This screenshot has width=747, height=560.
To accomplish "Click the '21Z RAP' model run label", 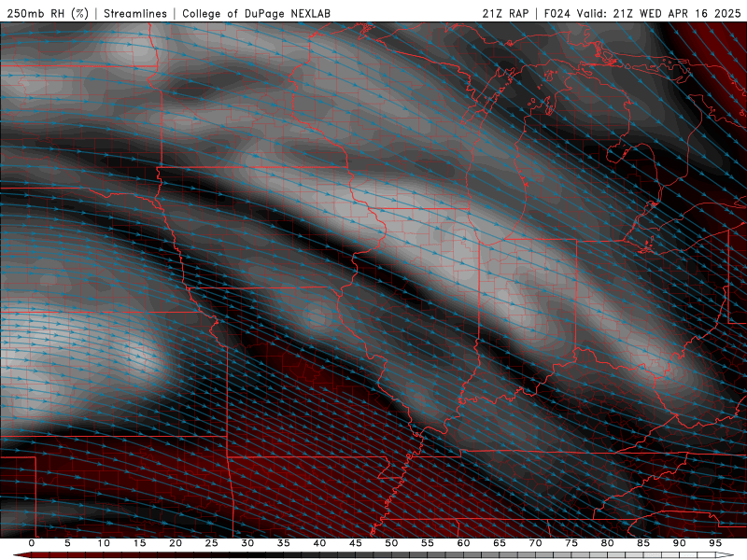I will tap(505, 13).
